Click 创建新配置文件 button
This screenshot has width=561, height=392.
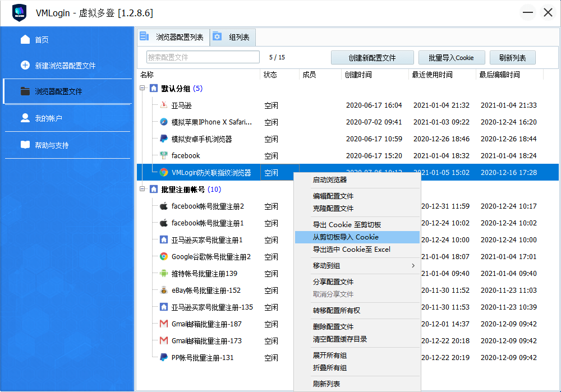tap(372, 58)
